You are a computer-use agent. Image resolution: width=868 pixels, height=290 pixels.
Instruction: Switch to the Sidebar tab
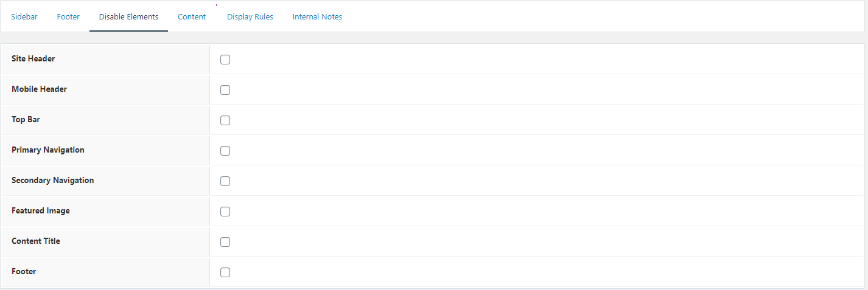point(24,17)
